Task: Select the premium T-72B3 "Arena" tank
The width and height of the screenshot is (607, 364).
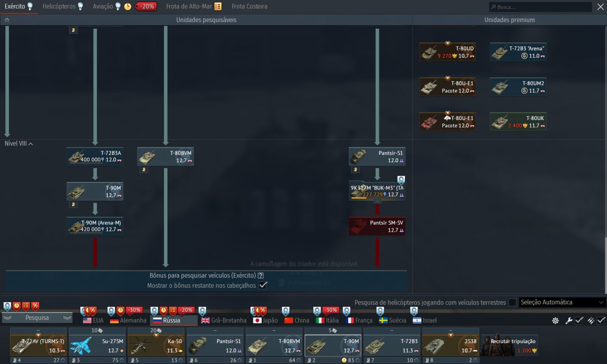Action: [x=518, y=52]
